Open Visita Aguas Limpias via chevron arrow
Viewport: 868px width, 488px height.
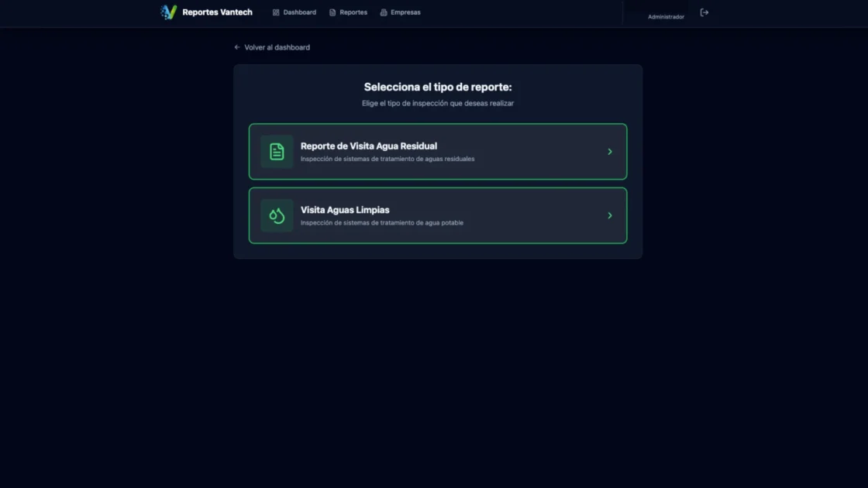point(610,215)
